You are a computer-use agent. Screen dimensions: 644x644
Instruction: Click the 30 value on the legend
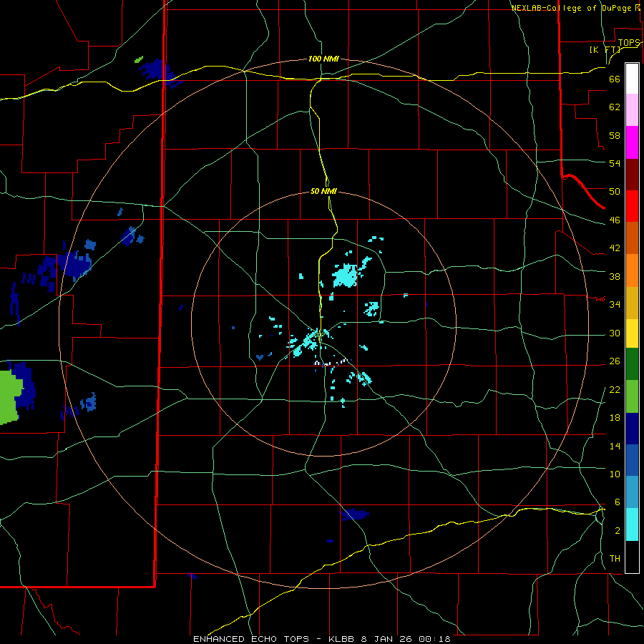[x=615, y=333]
